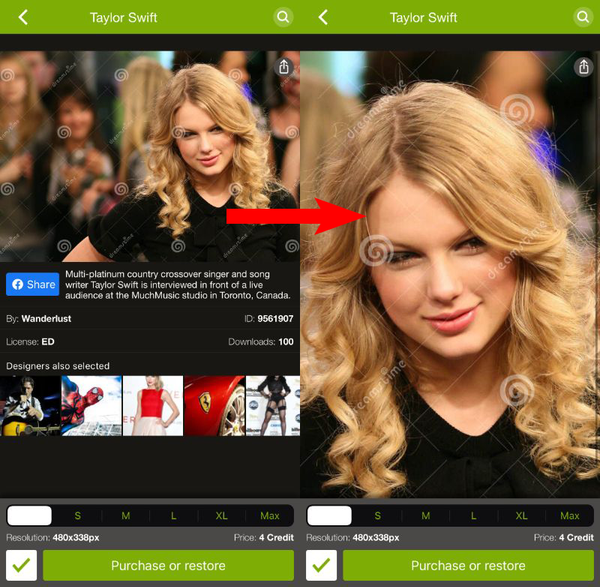Open the red Ferrari thumbnail

(x=214, y=406)
